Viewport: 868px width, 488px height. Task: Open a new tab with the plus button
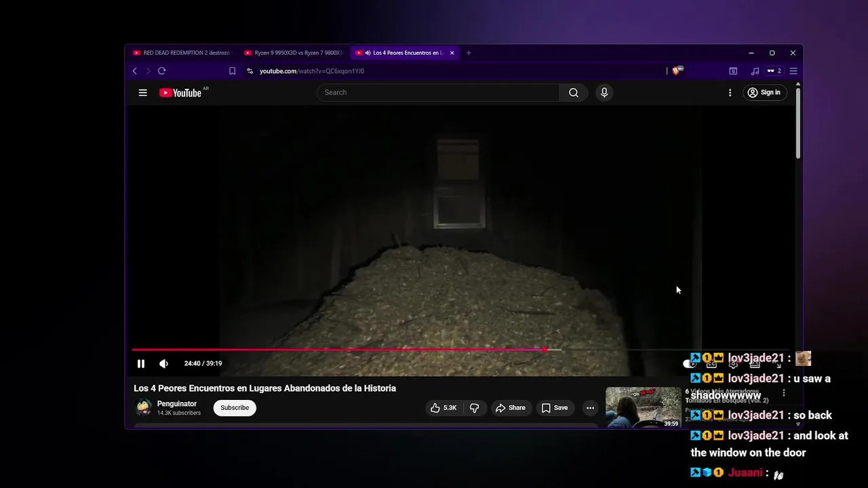tap(469, 53)
